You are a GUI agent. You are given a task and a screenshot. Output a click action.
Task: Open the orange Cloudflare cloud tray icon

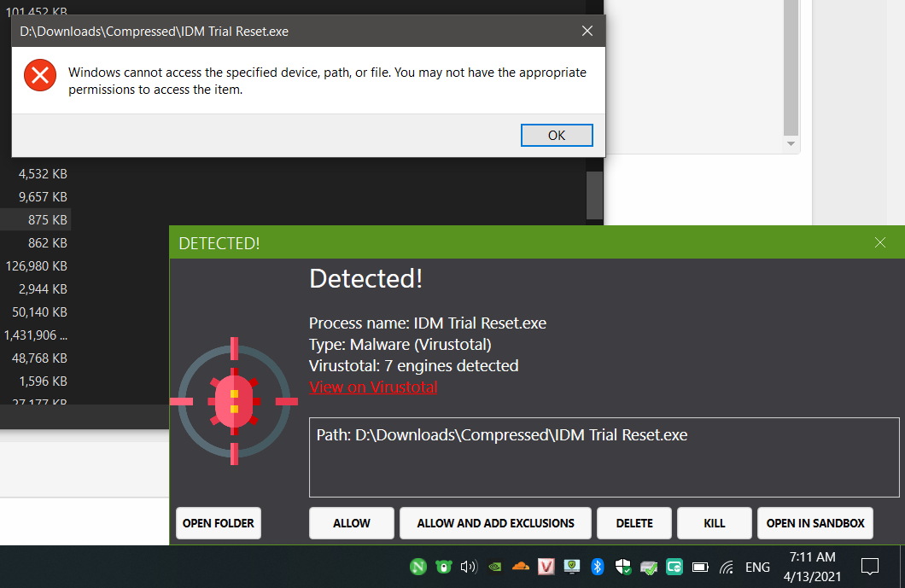[520, 567]
